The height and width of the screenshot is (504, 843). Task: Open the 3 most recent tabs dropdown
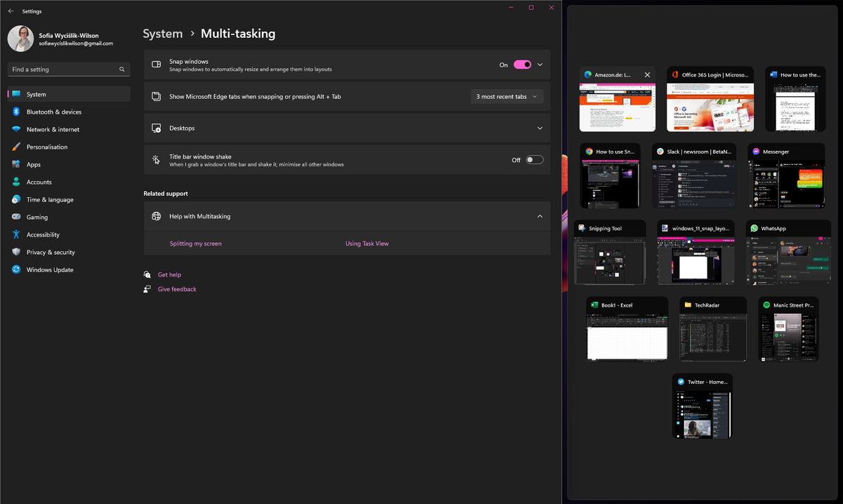507,96
